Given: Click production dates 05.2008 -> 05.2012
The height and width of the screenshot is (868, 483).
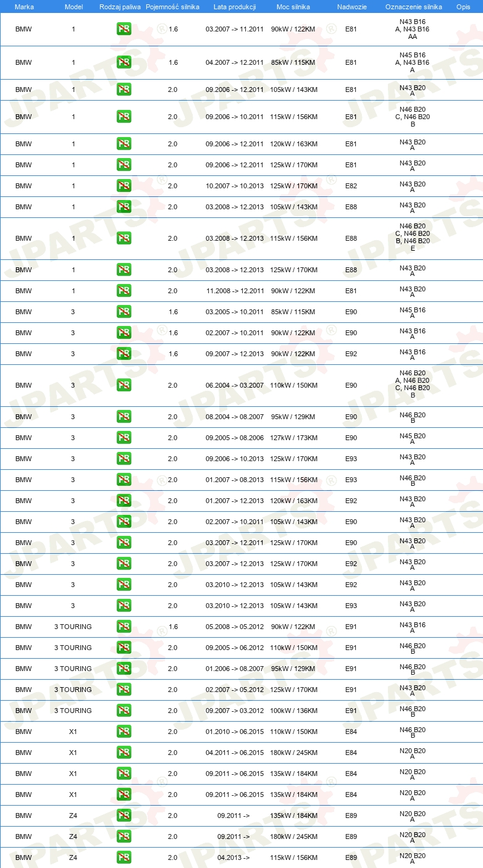Looking at the screenshot, I should pyautogui.click(x=235, y=627).
